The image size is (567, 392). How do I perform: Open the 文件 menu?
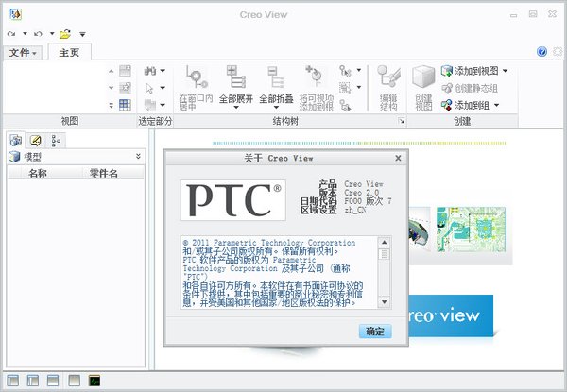pyautogui.click(x=23, y=53)
